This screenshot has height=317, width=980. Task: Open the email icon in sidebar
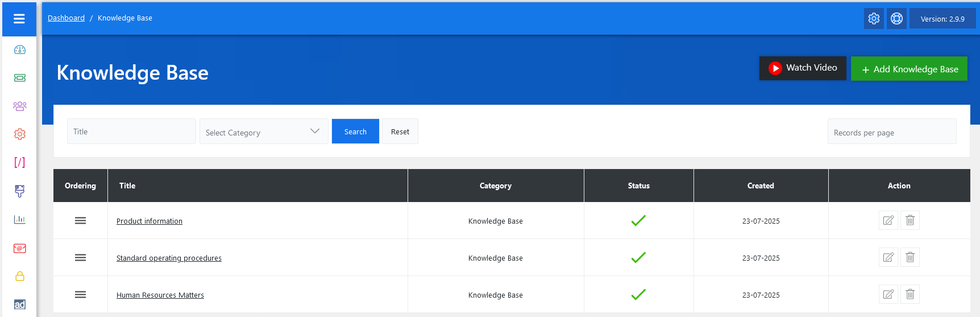tap(20, 248)
